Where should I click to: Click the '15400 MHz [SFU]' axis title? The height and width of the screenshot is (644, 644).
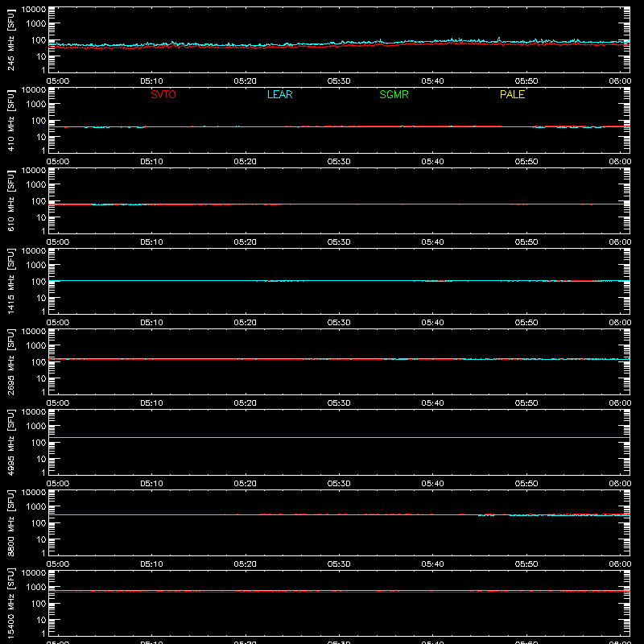(x=10, y=603)
